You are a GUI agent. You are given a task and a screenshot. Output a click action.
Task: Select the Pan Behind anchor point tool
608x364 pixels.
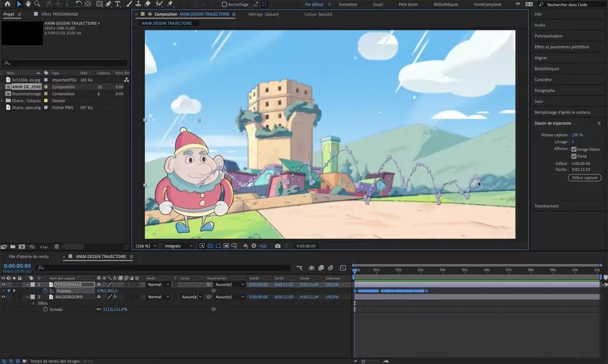88,4
